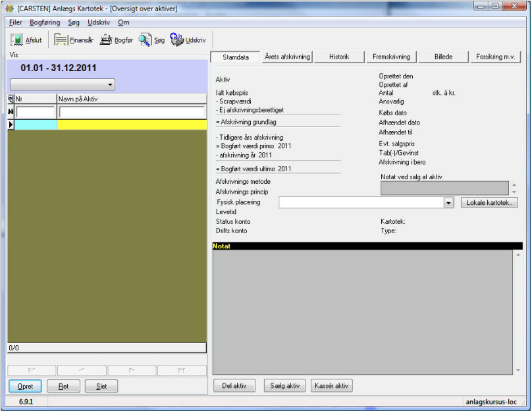The image size is (532, 411).
Task: Click the period text 01.01 - 31.12.2011
Action: 59,68
